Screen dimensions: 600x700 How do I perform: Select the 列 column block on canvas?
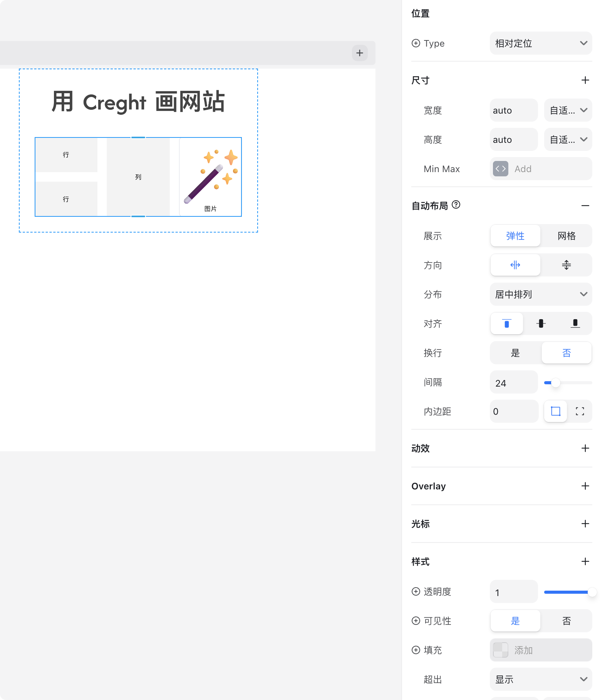pyautogui.click(x=138, y=177)
